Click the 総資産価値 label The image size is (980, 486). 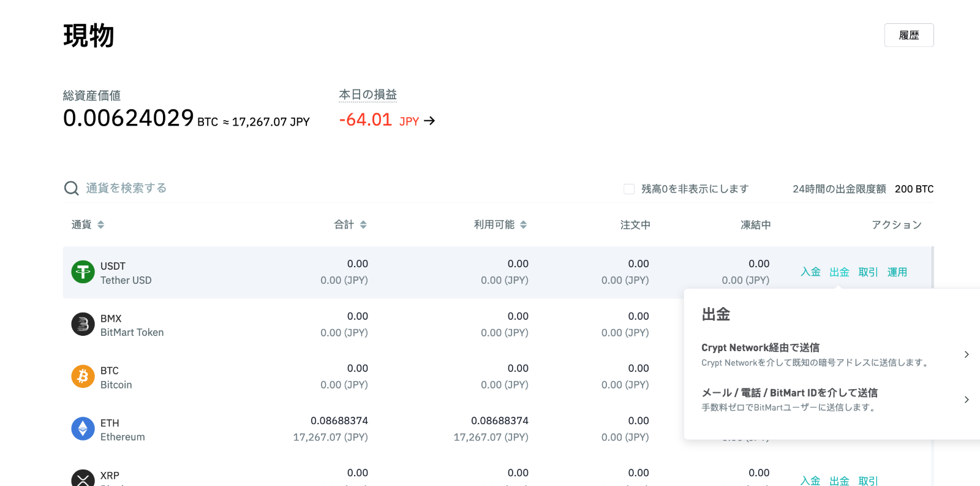point(92,96)
